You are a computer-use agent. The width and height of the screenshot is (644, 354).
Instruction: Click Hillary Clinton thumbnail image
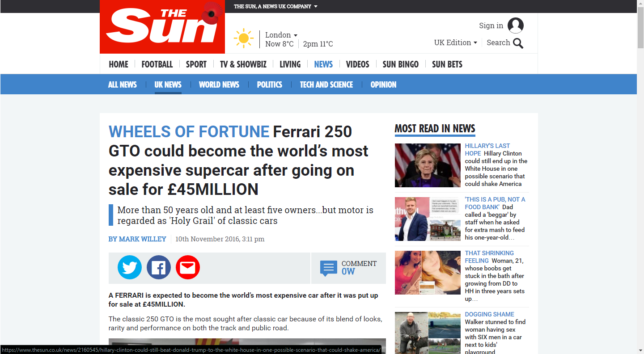428,165
